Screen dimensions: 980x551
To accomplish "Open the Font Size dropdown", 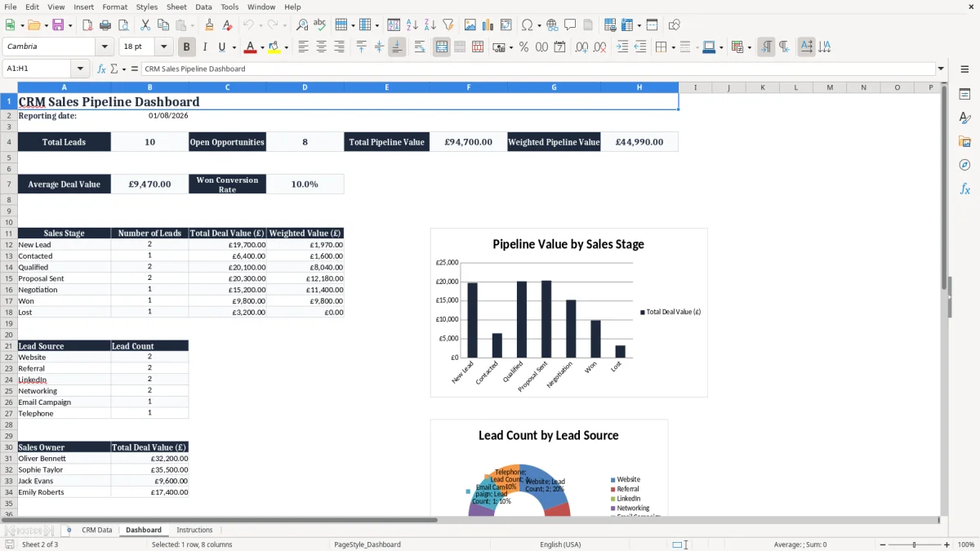I will click(x=163, y=47).
